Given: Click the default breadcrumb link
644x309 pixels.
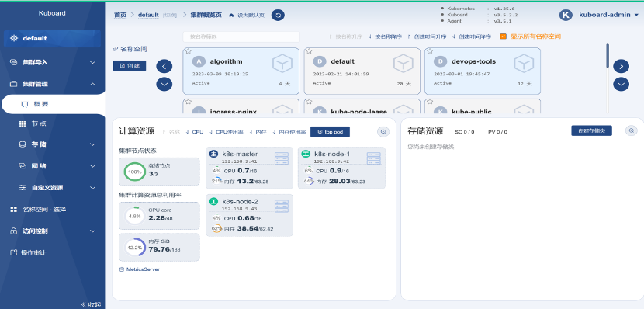Looking at the screenshot, I should [148, 16].
